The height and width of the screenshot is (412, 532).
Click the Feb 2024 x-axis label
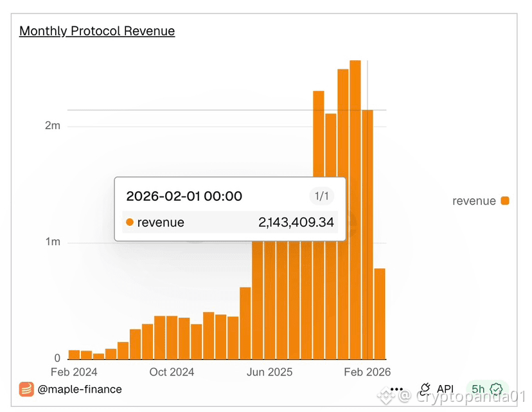click(74, 372)
